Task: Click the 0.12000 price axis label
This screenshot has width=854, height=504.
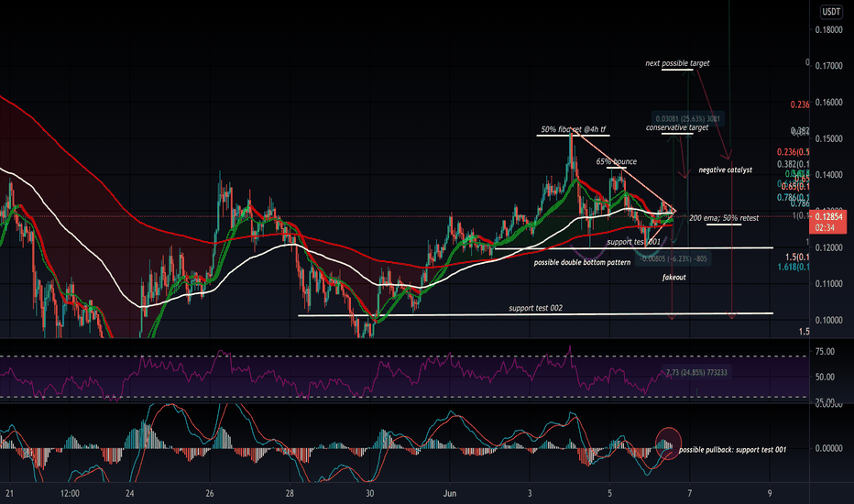Action: point(828,248)
